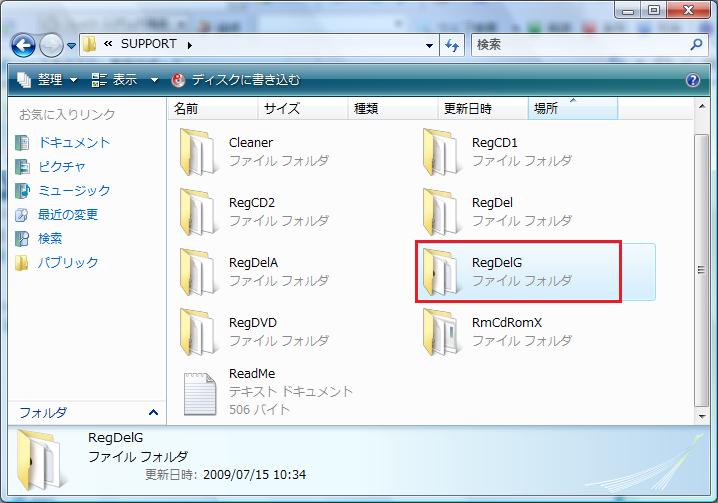Sort by the サイズ column header
This screenshot has height=503, width=718.
click(303, 109)
